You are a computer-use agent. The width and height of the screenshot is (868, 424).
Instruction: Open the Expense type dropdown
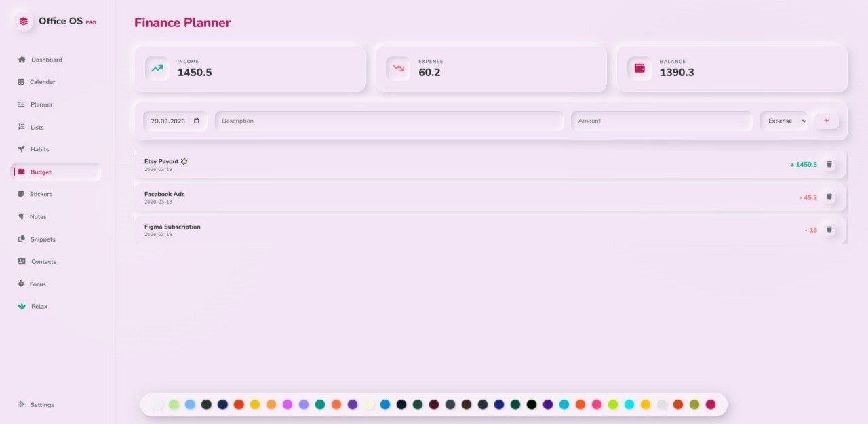coord(785,120)
